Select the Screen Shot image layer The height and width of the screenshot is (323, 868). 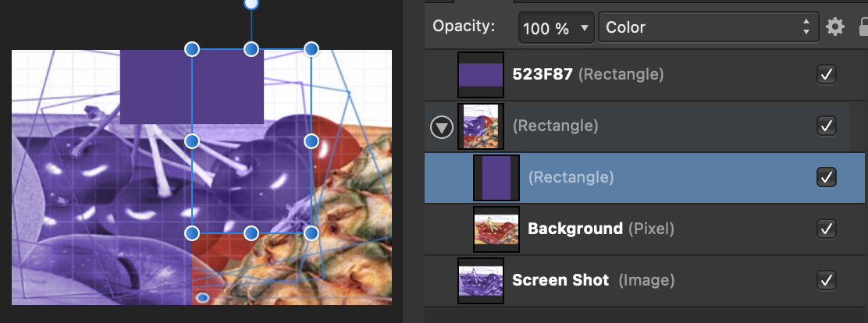pos(646,280)
